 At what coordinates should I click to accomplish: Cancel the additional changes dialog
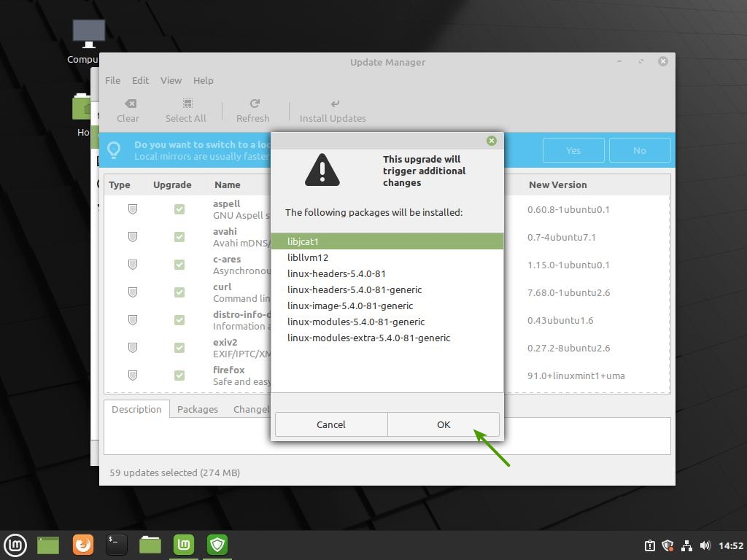[331, 424]
